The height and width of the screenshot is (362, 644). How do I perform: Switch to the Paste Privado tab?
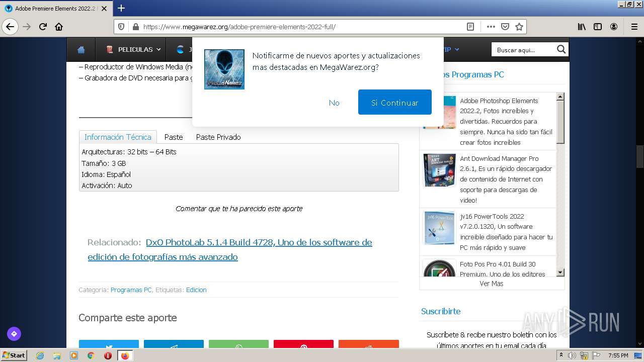tap(218, 137)
